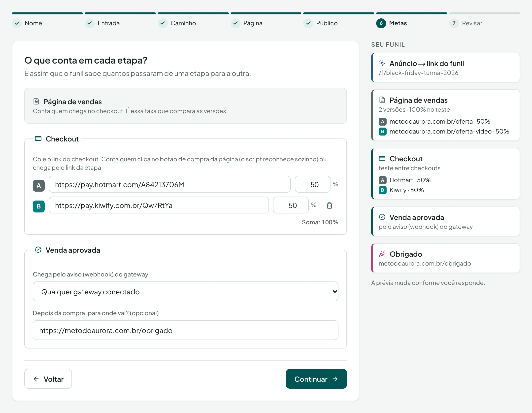Click the Hotmart checkout URL field
This screenshot has height=413, width=532.
coord(170,184)
